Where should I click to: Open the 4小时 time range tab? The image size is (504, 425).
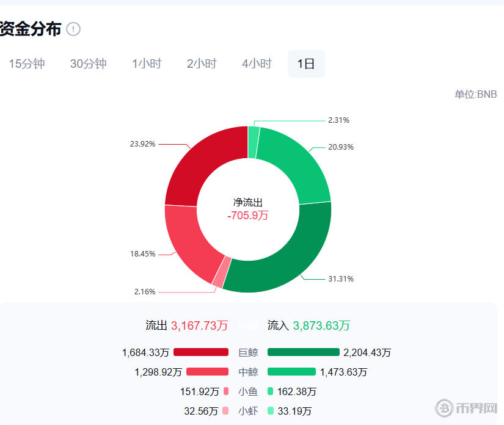tap(257, 64)
